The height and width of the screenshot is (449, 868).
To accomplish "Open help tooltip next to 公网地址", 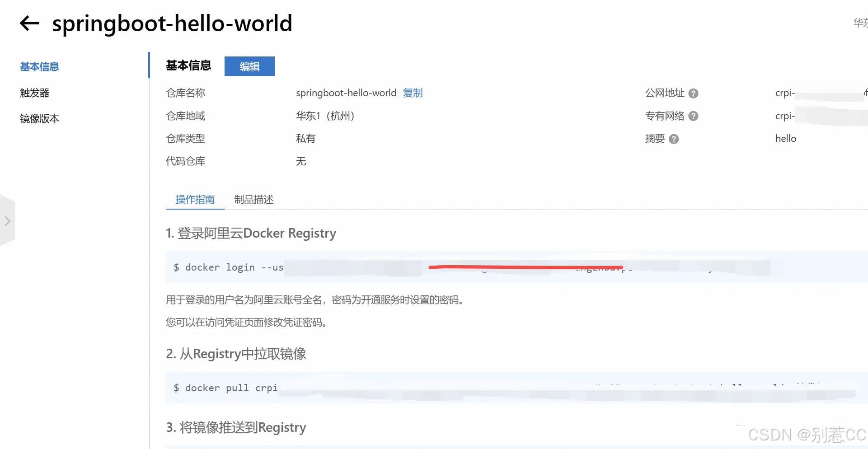I will [693, 94].
